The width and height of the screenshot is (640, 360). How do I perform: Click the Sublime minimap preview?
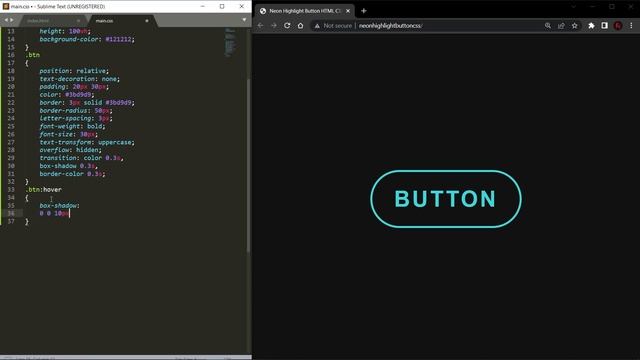[230, 42]
